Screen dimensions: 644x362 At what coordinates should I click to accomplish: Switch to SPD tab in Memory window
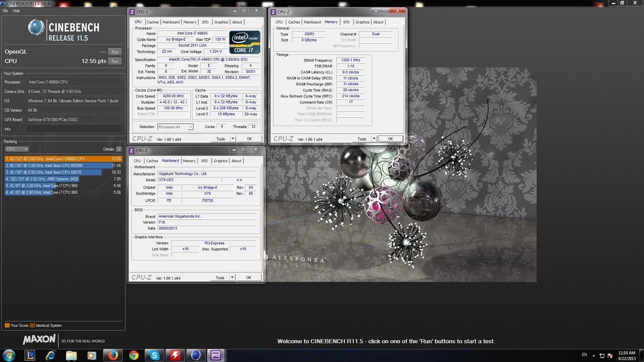[346, 22]
